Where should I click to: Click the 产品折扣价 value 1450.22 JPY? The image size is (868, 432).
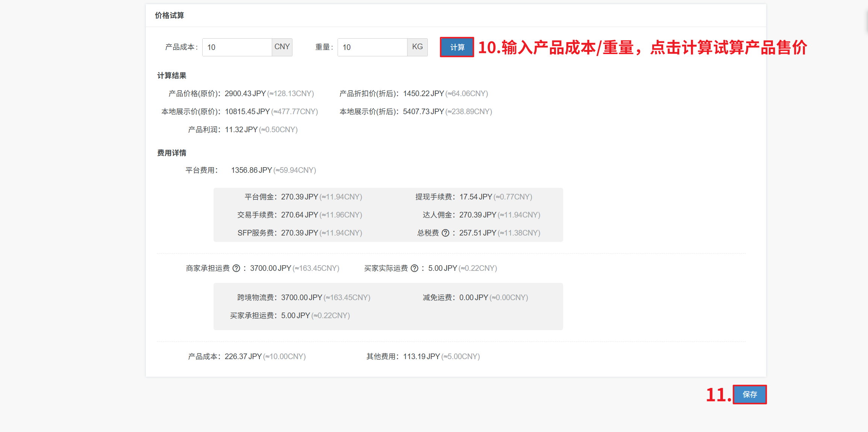coord(423,94)
